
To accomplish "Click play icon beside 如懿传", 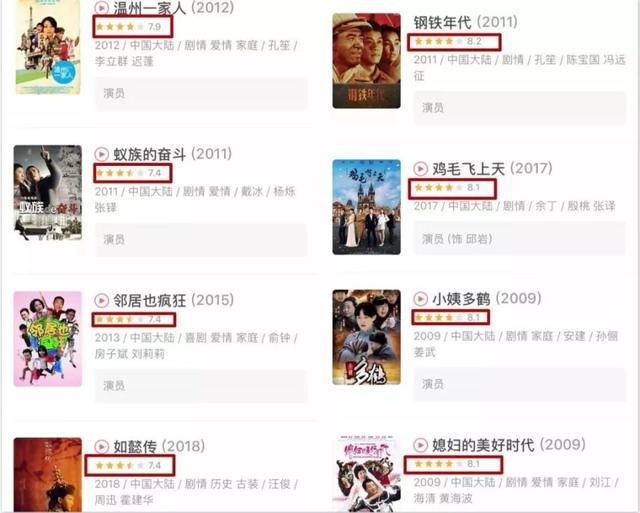I will click(101, 446).
